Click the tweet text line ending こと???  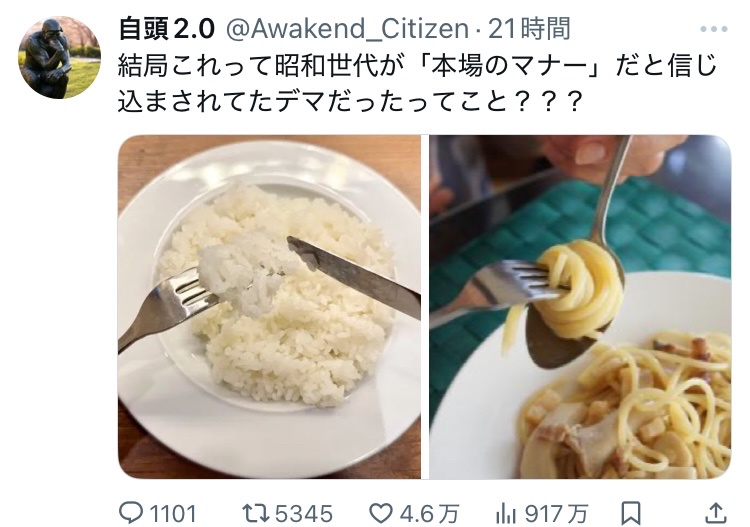point(350,101)
